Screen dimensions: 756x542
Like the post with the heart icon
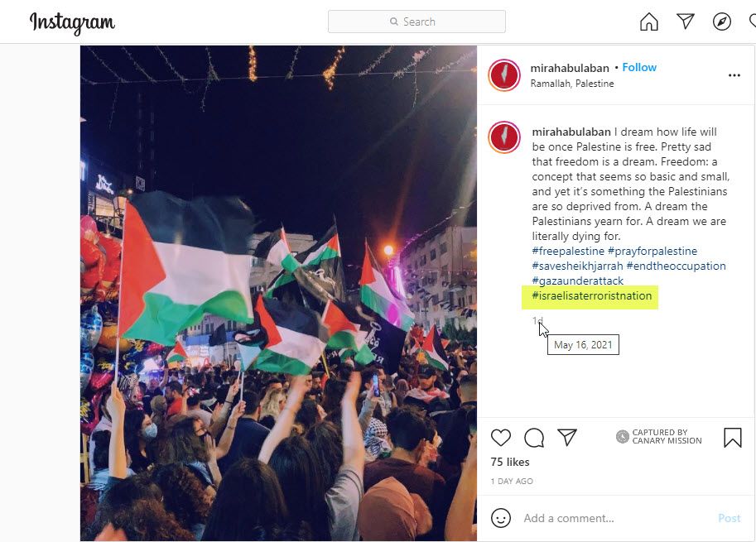pyautogui.click(x=500, y=438)
